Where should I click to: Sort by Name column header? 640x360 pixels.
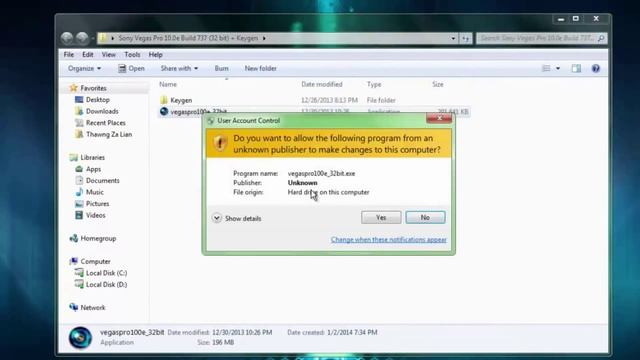pos(168,84)
